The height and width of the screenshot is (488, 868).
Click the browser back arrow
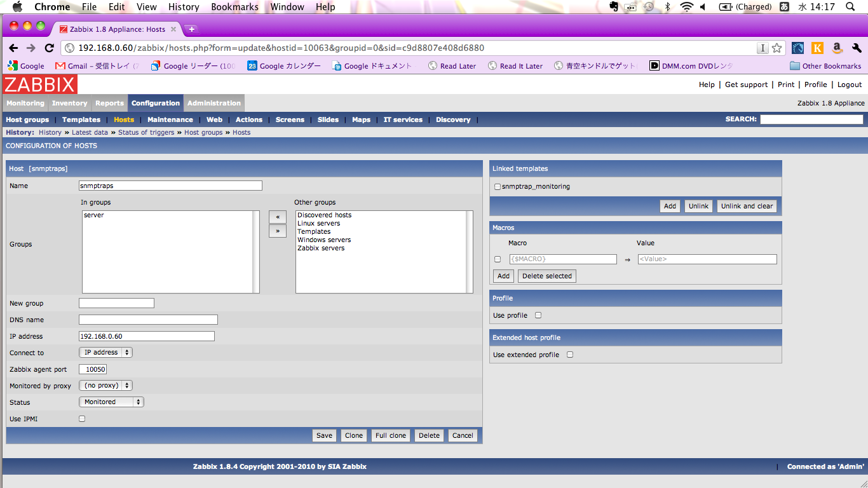(13, 48)
